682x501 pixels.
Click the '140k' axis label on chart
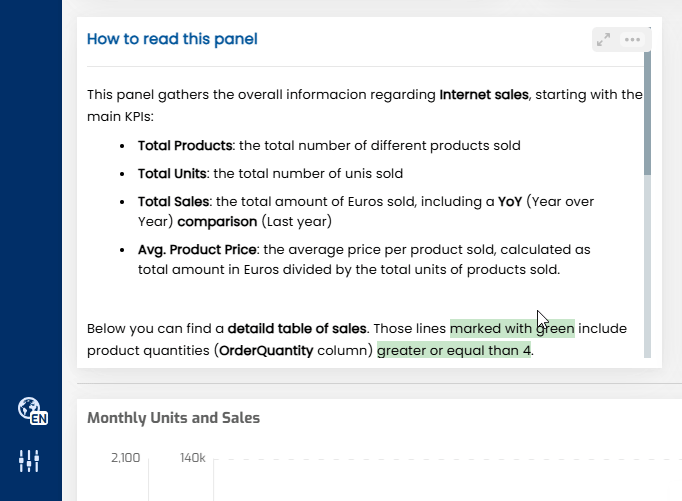point(192,457)
